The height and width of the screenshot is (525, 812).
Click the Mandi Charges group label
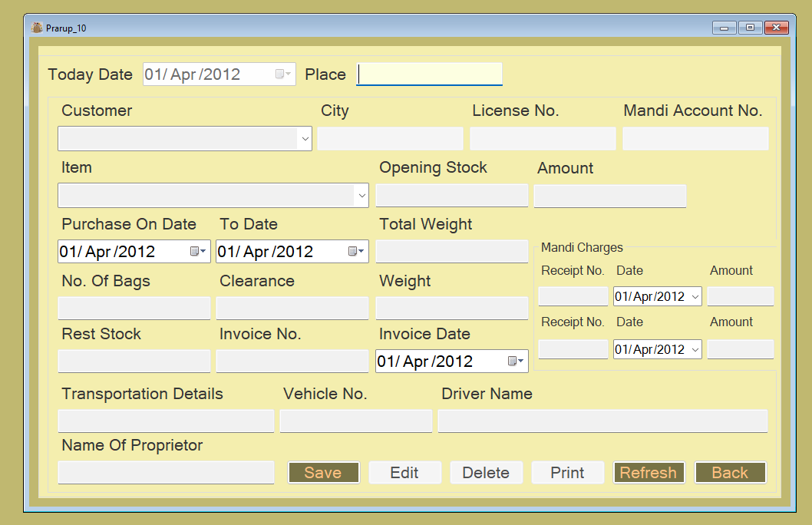point(582,247)
